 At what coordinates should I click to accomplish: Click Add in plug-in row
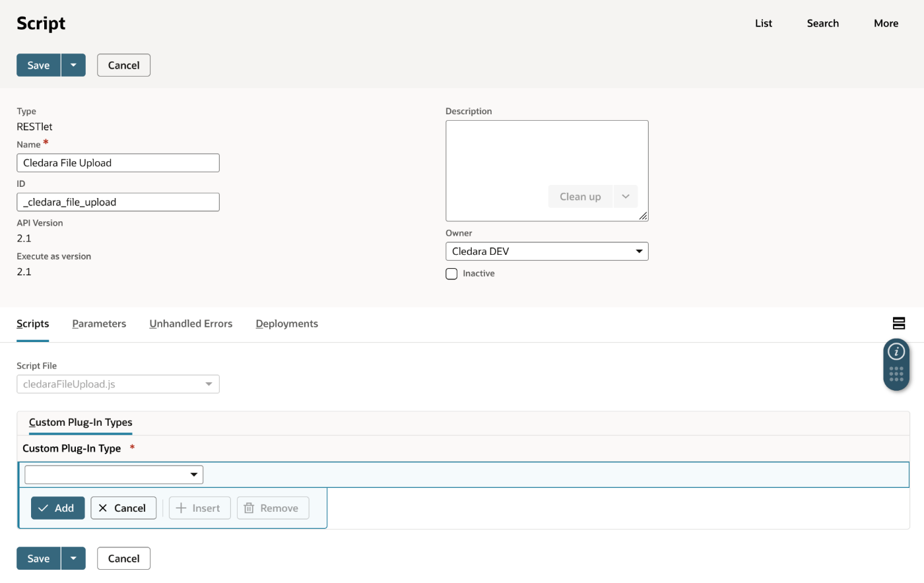pyautogui.click(x=57, y=508)
